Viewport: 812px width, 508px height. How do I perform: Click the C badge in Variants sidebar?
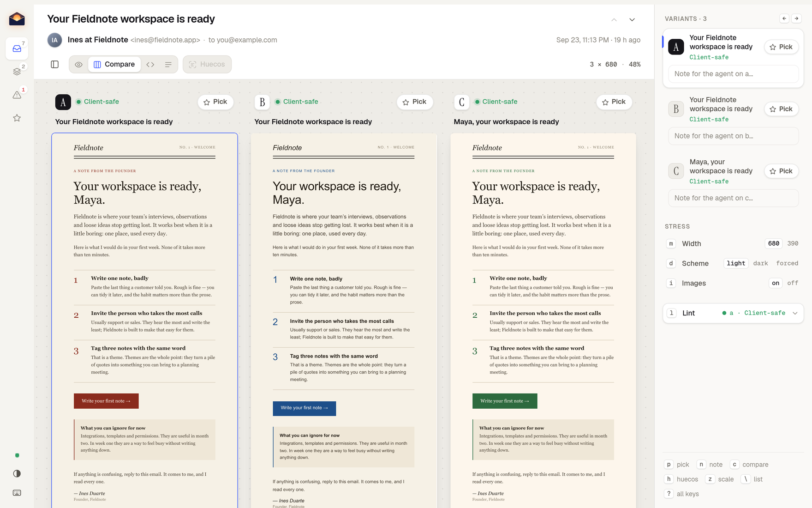point(676,171)
